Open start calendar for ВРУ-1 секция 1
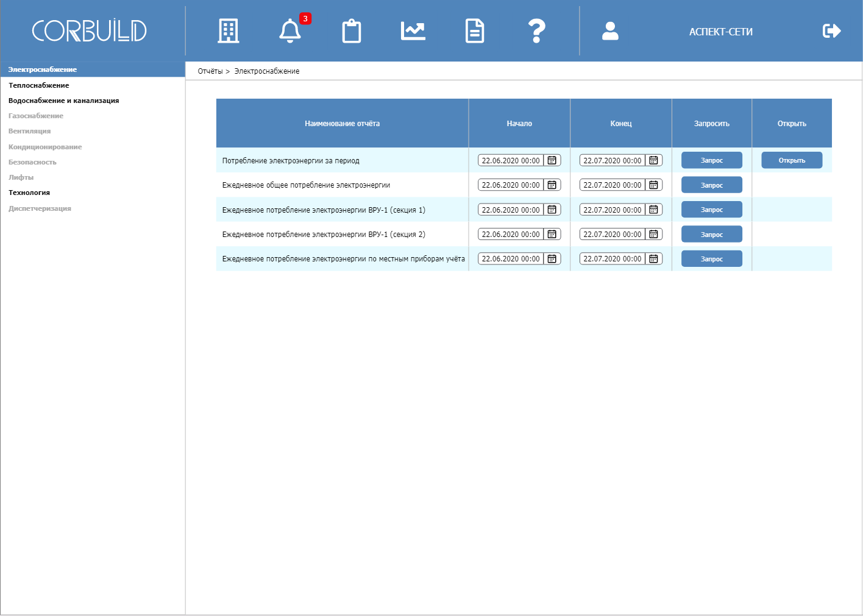Screen dimensions: 863x616 pyautogui.click(x=552, y=210)
